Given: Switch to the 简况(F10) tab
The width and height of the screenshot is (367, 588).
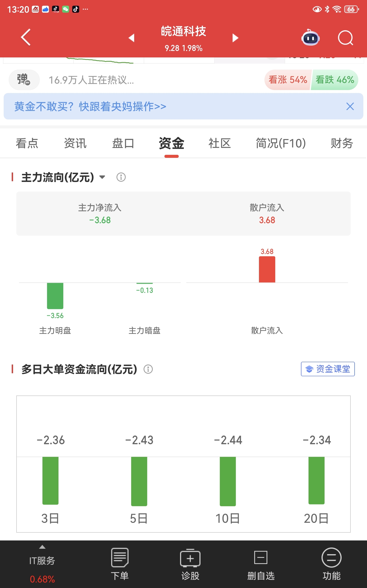Looking at the screenshot, I should (281, 143).
